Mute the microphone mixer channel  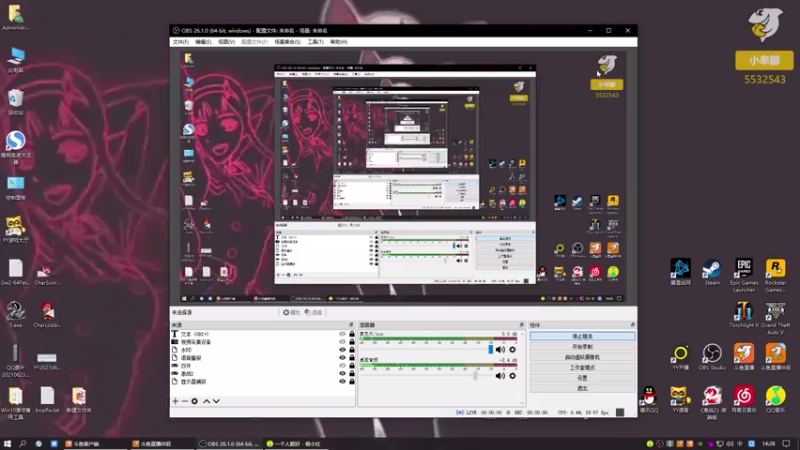click(500, 349)
